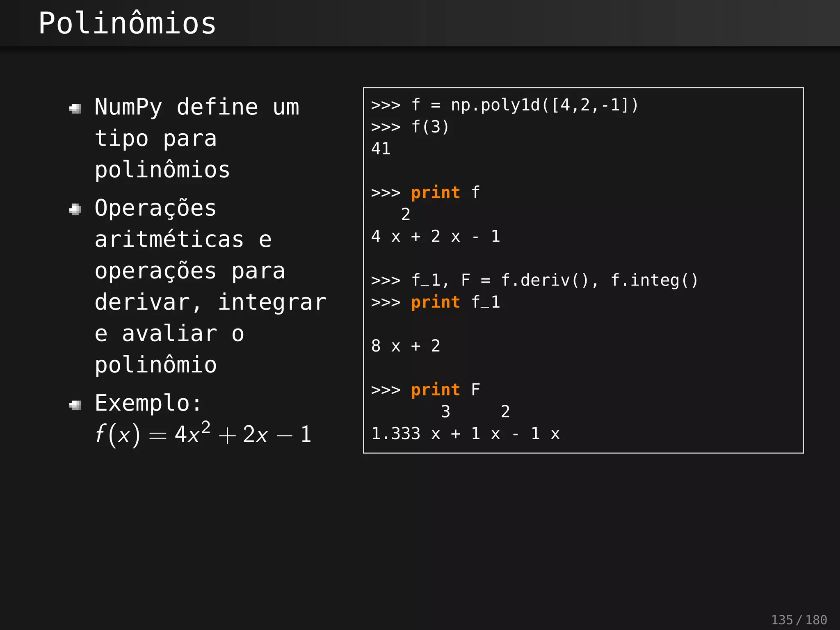The image size is (840, 630).
Task: Click the "Exemplo:" label
Action: [x=148, y=403]
